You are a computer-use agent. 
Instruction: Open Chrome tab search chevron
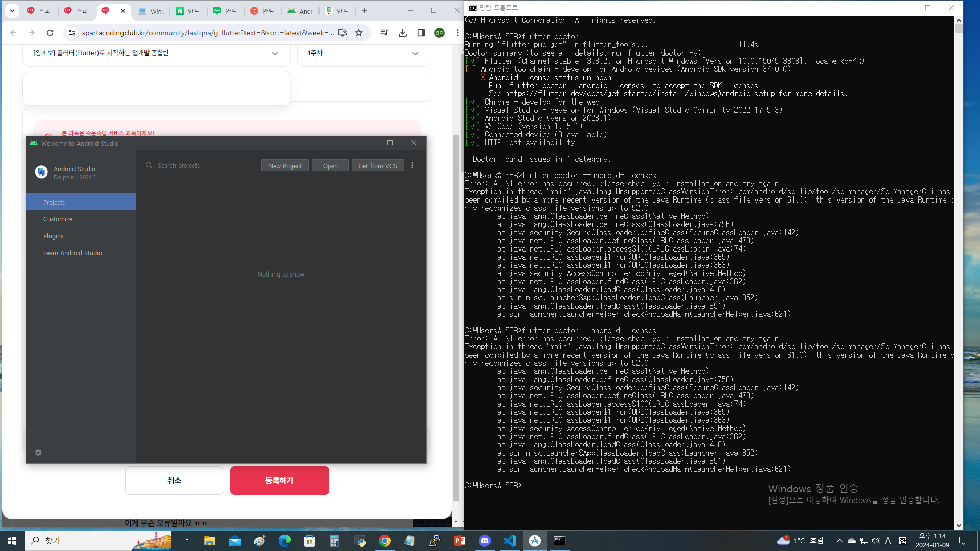[x=12, y=11]
